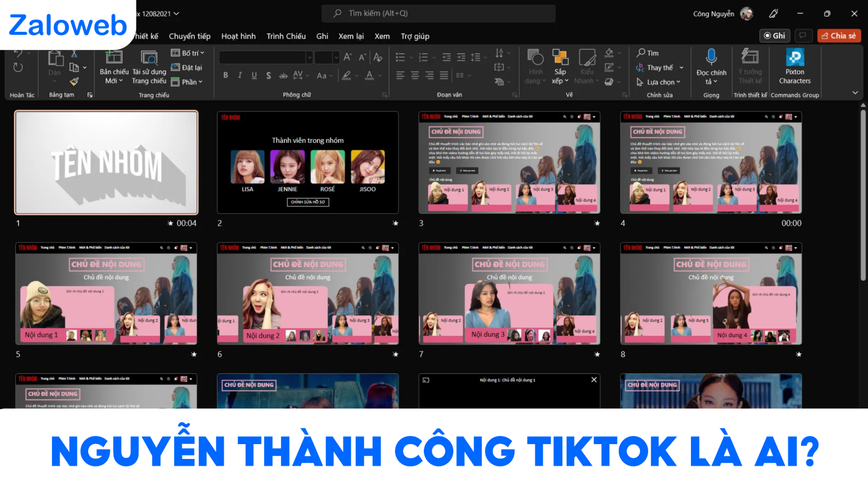Click the format painter brush icon
Image resolution: width=868 pixels, height=488 pixels.
coord(74,81)
